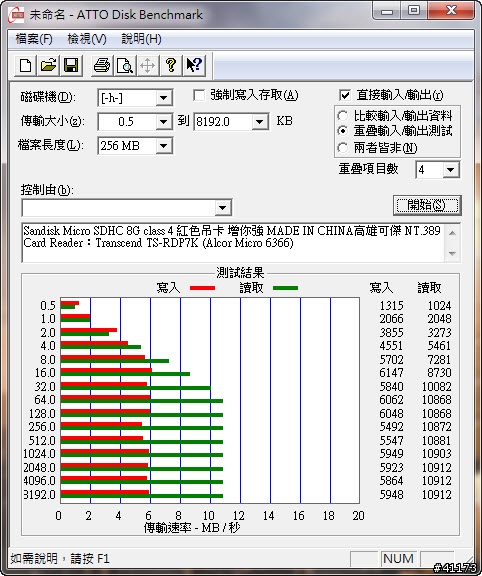Click read value 8730 in results
482x576 pixels.
[x=439, y=373]
